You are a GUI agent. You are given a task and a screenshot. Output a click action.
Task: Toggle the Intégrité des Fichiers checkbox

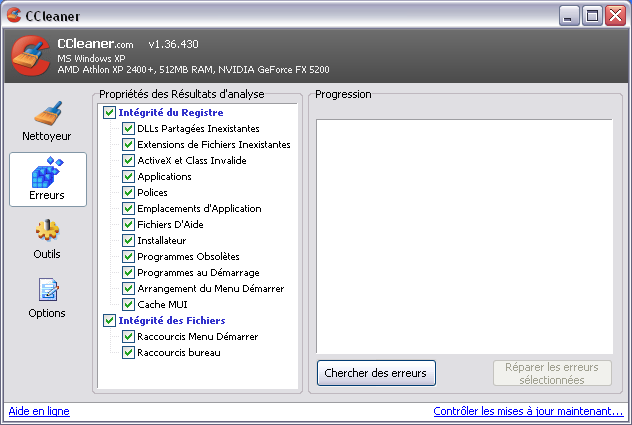click(109, 320)
